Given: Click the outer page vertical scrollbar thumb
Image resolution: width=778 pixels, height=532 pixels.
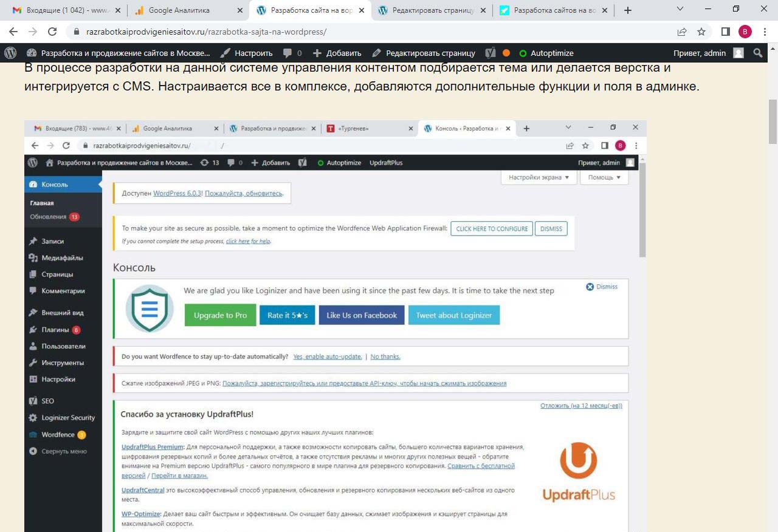Looking at the screenshot, I should (x=773, y=121).
